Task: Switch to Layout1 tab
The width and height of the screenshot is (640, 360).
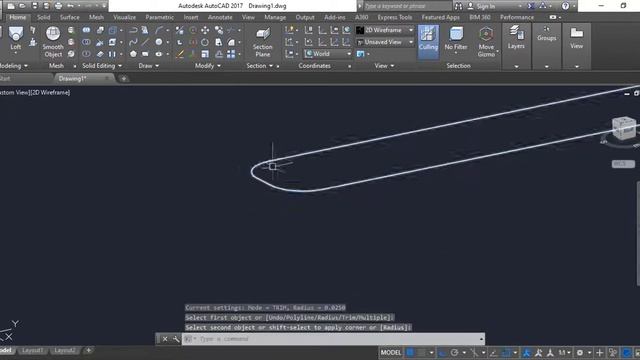Action: [32, 350]
